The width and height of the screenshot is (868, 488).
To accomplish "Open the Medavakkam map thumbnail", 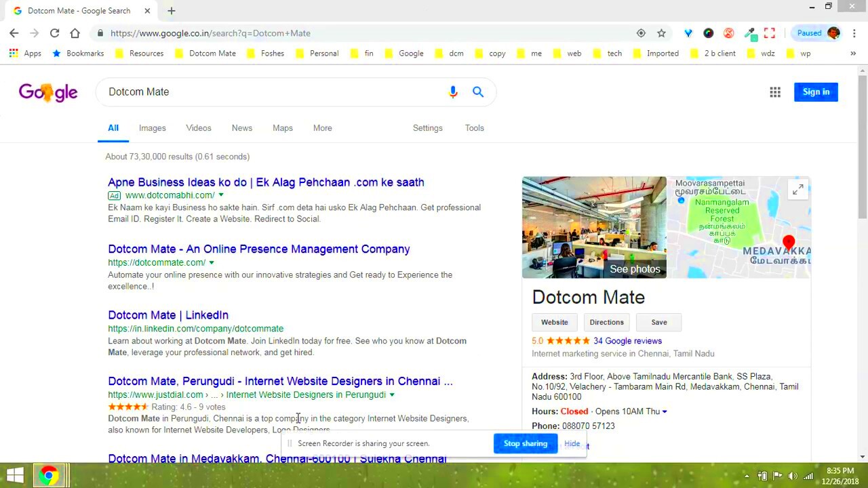I will click(x=739, y=227).
